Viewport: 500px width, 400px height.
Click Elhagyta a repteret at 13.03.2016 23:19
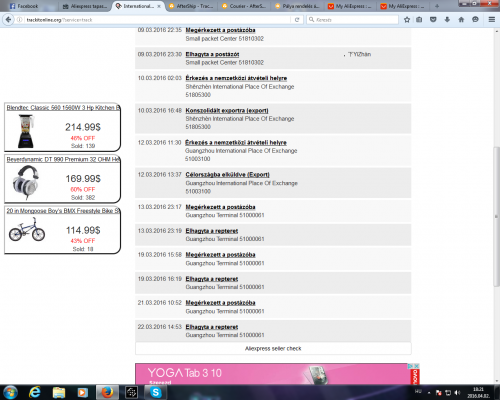pyautogui.click(x=212, y=231)
